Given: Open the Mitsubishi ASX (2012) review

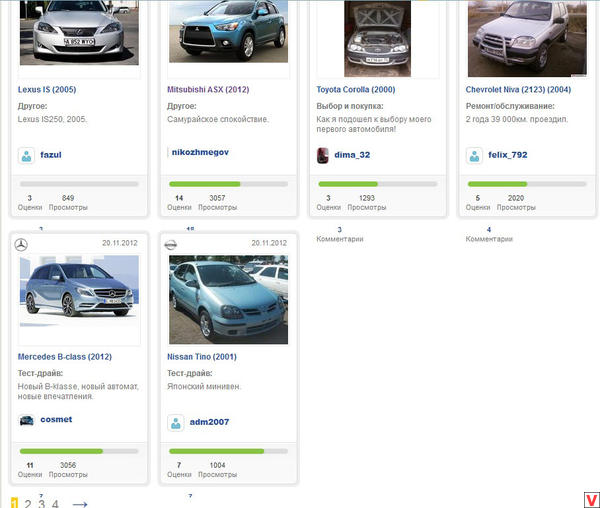Looking at the screenshot, I should pyautogui.click(x=208, y=90).
